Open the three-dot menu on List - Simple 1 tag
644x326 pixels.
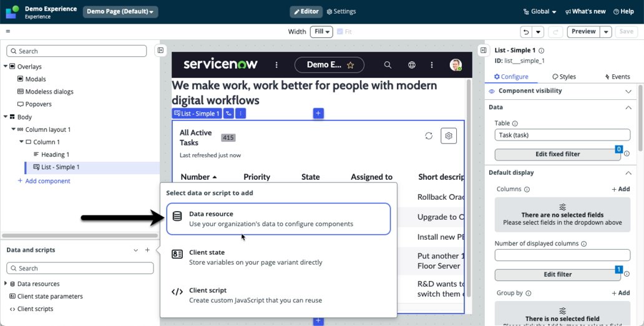click(241, 114)
